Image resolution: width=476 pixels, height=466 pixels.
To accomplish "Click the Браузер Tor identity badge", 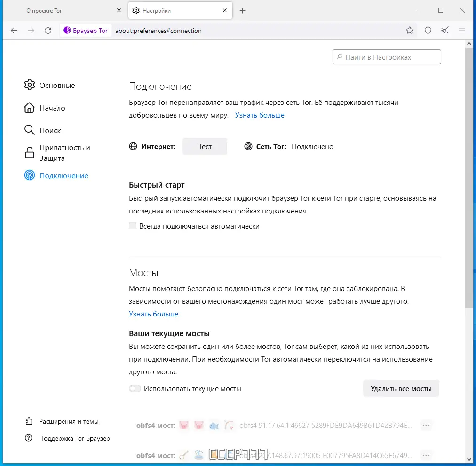I will (x=86, y=31).
